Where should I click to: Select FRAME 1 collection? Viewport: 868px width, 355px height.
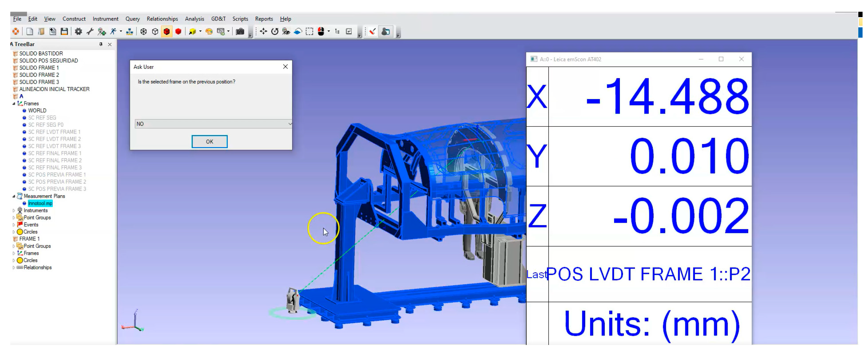click(x=29, y=239)
